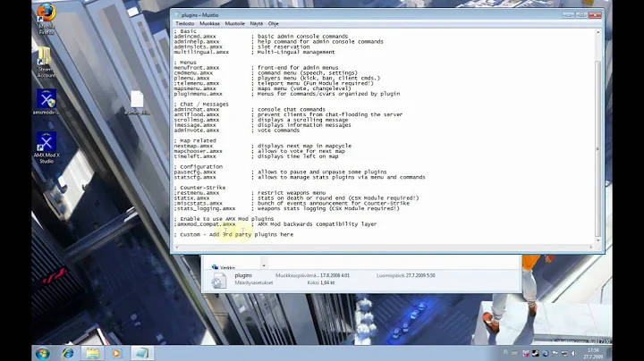Click the 'Luomispäivä: 27.7.2009 5:50' text in Explorer

pyautogui.click(x=406, y=276)
